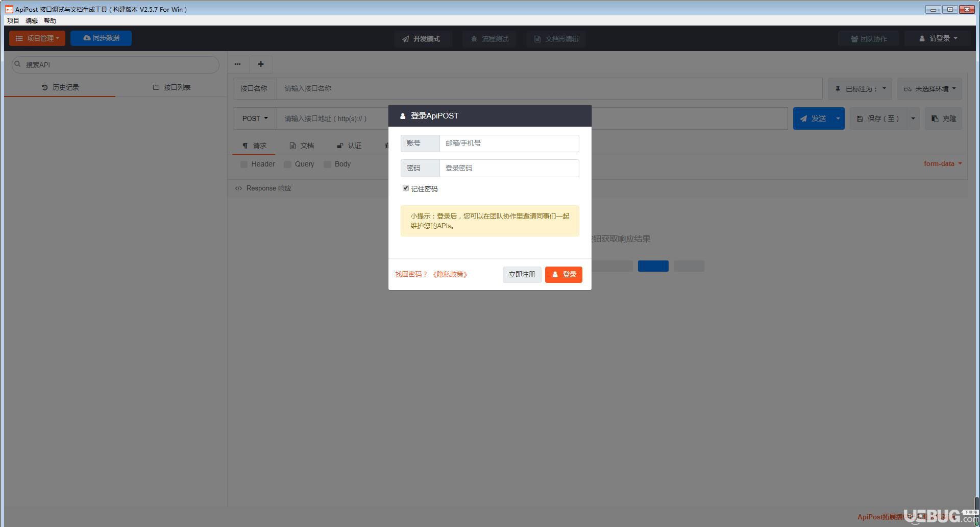Screen dimensions: 980x527
Task: Open the 请登录 account dropdown
Action: click(x=938, y=39)
